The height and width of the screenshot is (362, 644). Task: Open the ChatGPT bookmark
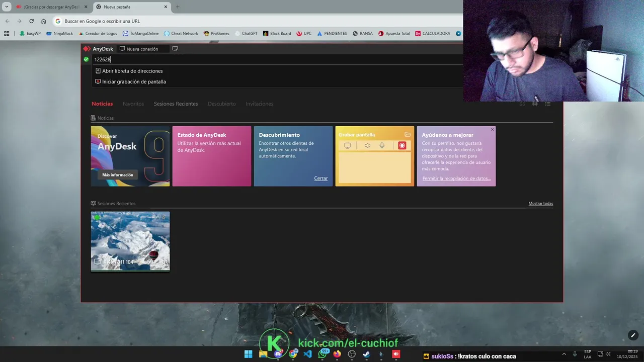(246, 34)
